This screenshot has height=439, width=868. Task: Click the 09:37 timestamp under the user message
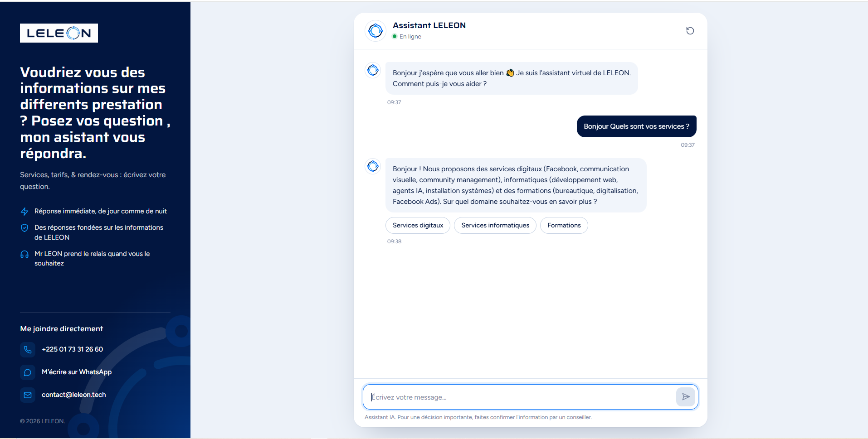688,145
